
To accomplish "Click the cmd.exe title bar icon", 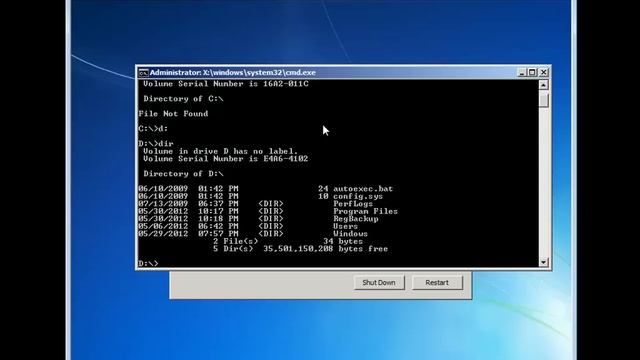I will (x=143, y=73).
